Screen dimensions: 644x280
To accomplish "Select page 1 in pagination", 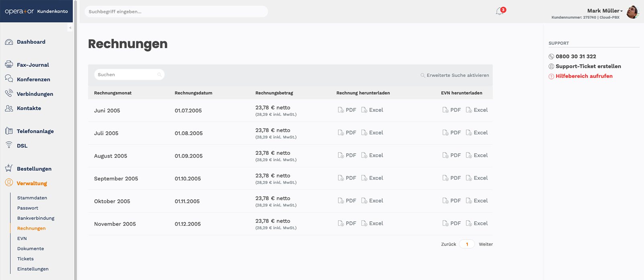I will click(x=467, y=244).
